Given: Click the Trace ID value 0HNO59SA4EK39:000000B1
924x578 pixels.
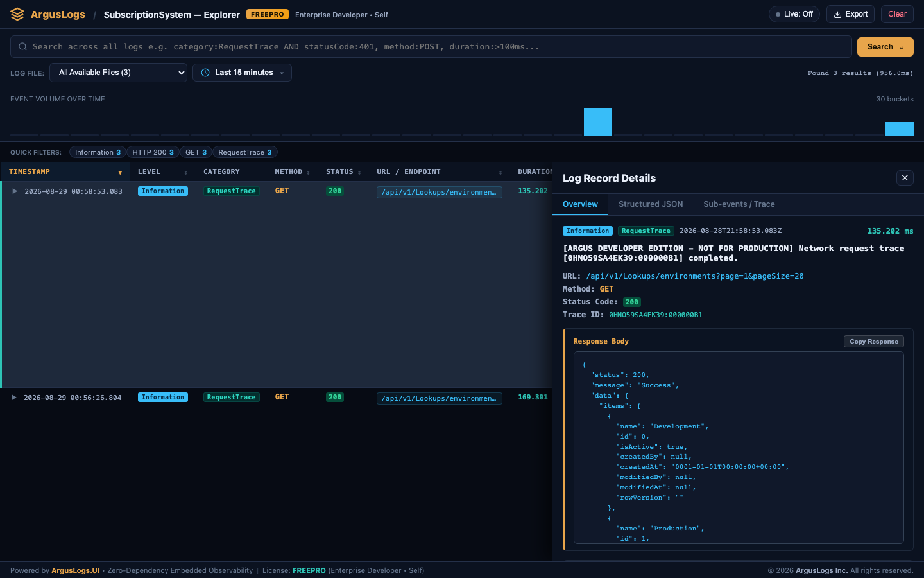Looking at the screenshot, I should tap(655, 315).
